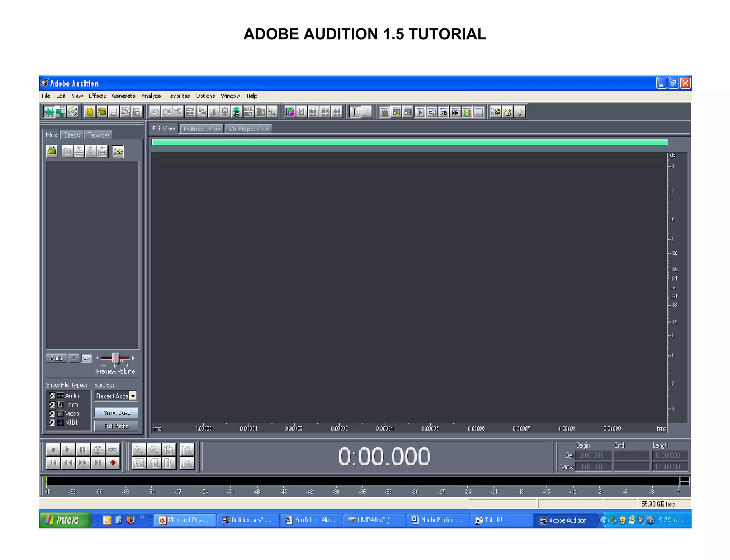Click the Preview Volume slider handle
Screen dimensions: 730x560
115,358
